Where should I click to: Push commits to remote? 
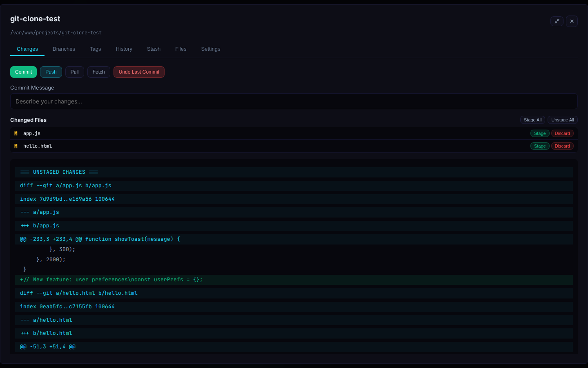(51, 72)
